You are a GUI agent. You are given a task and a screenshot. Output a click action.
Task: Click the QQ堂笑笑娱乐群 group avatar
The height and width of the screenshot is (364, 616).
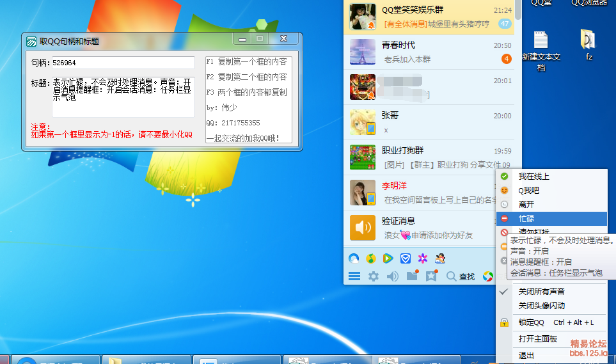[x=363, y=17]
